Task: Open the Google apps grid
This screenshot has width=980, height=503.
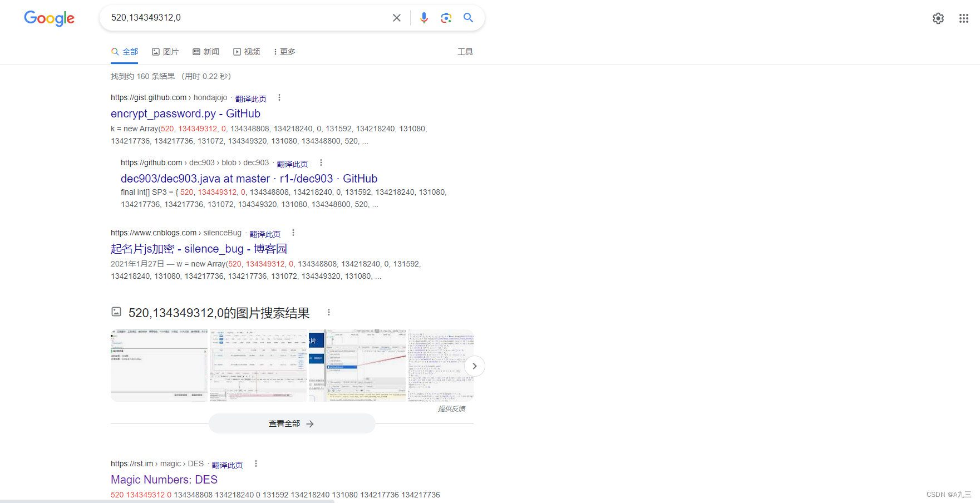Action: click(x=964, y=18)
